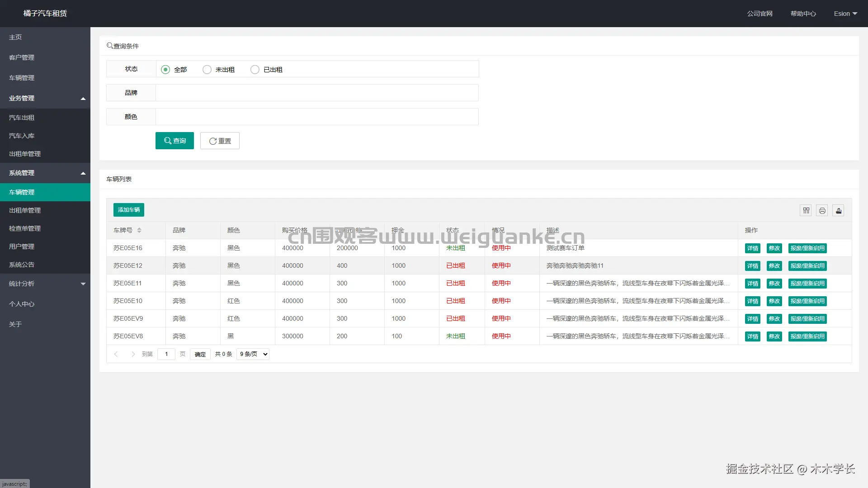Screen dimensions: 868x488
Task: Open 系统公告 in the sidebar
Action: [45, 265]
